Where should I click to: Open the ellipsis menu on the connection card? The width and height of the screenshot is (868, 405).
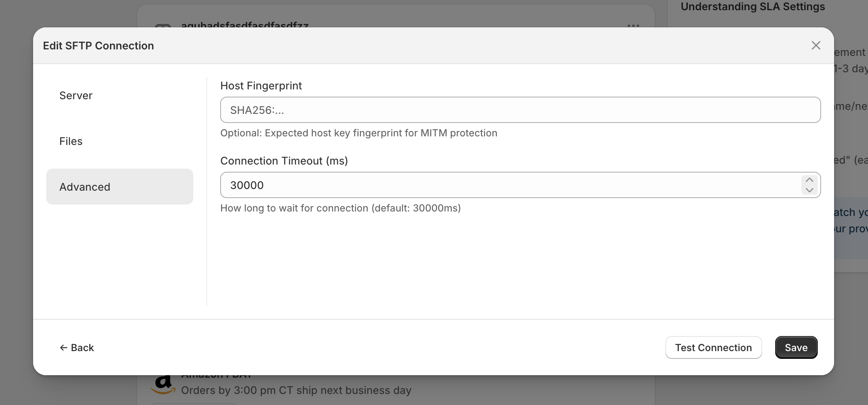click(x=633, y=26)
